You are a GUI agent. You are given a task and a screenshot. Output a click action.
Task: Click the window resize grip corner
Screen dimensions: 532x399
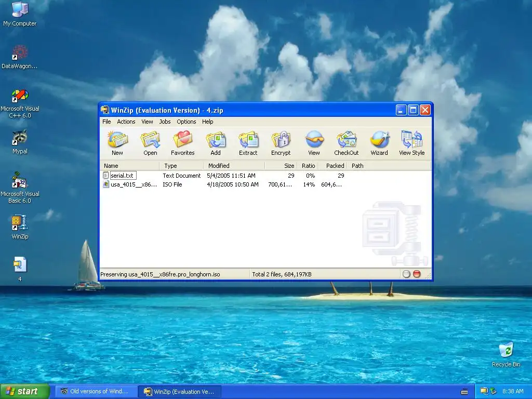[428, 276]
